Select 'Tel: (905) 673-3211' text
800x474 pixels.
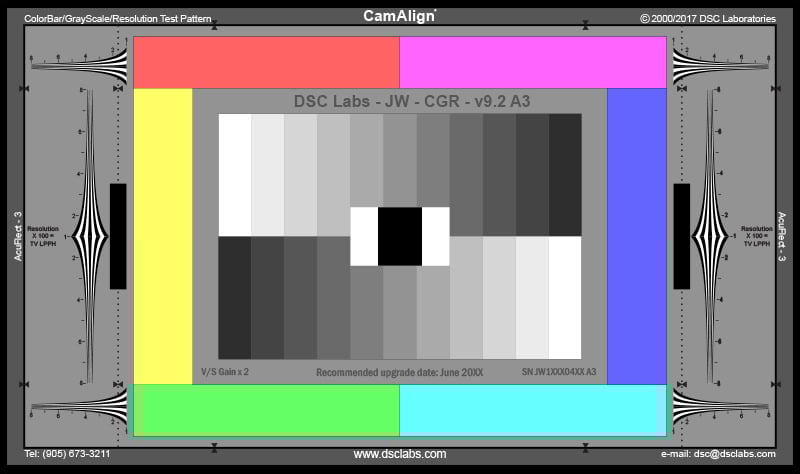pos(67,454)
